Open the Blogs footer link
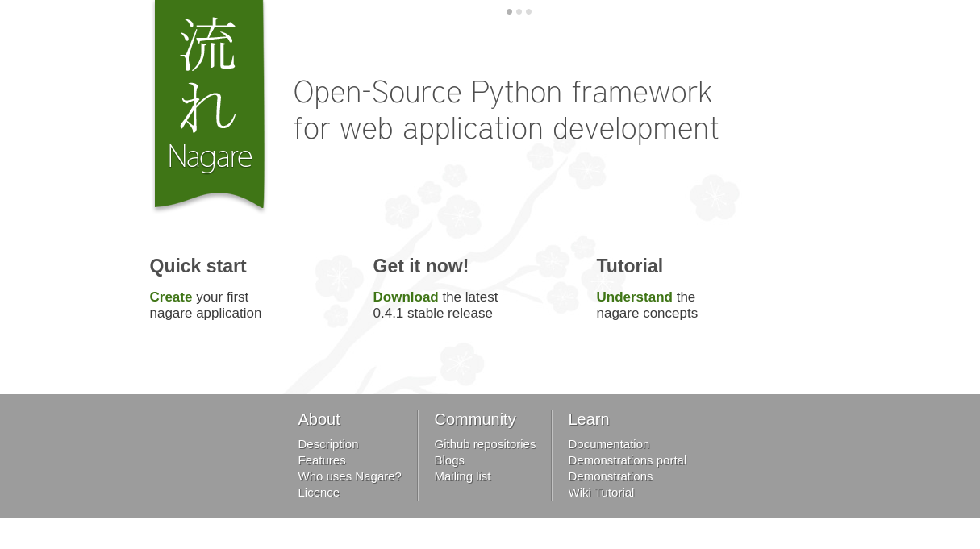This screenshot has height=549, width=980. (449, 460)
